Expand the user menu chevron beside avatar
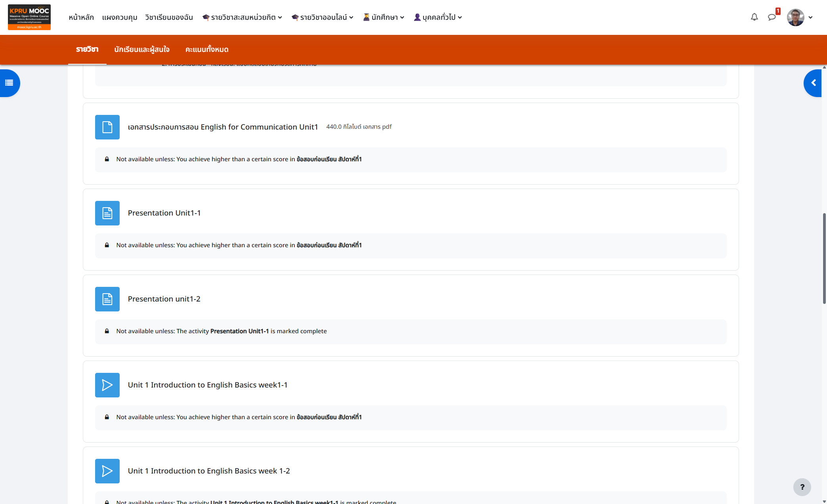 pos(810,17)
